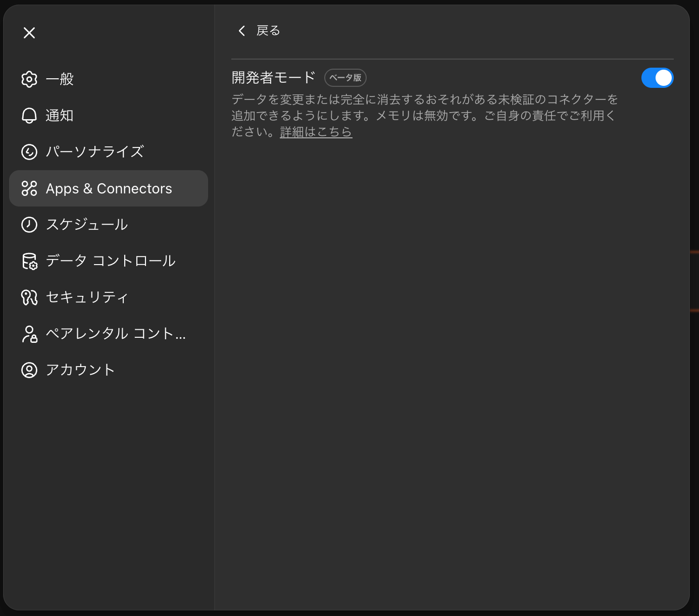699x616 pixels.
Task: Click the ベータ版 badge
Action: coord(345,78)
